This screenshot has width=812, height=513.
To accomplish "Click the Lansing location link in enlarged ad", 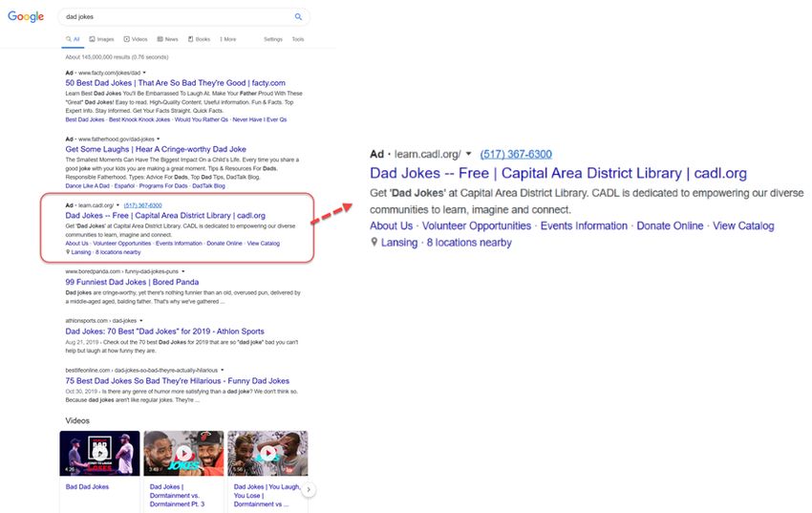I will [399, 243].
